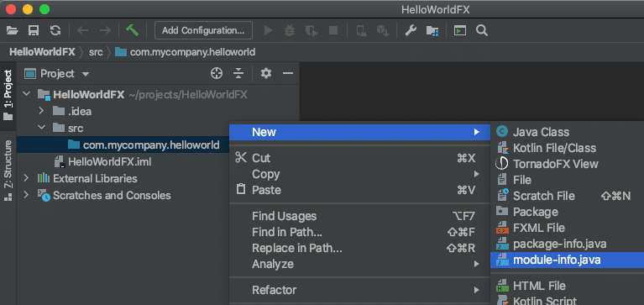Click the Run play icon
Screen dimensions: 644x305
coord(268,30)
